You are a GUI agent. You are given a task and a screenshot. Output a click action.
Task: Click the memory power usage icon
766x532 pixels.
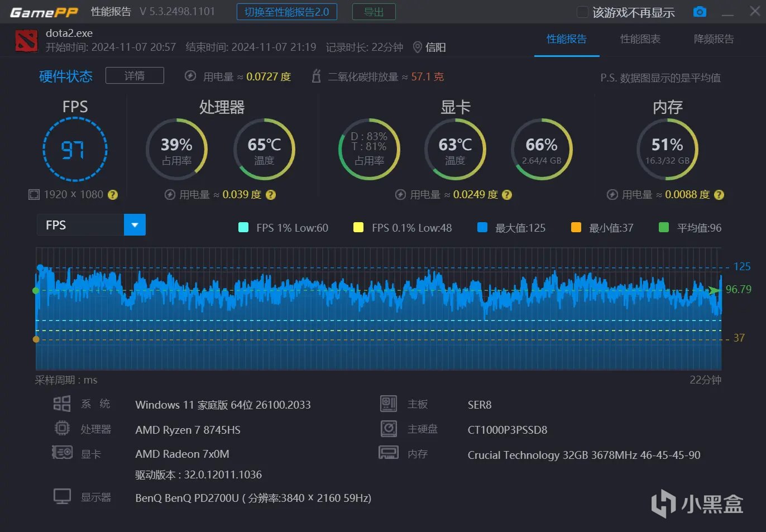point(612,195)
